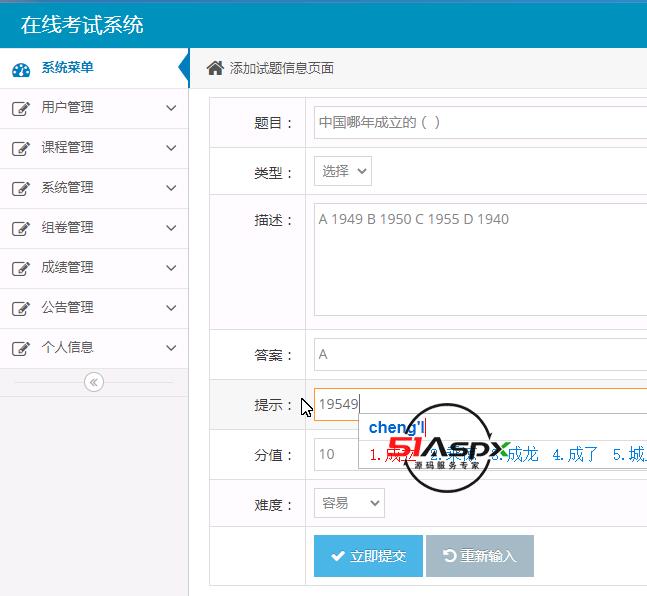The image size is (647, 596).
Task: Choose IME candidate 4 成了
Action: pos(575,455)
